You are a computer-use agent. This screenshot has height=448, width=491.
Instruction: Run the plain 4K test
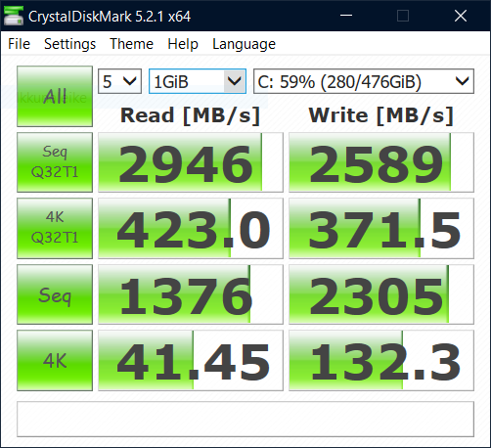(55, 360)
